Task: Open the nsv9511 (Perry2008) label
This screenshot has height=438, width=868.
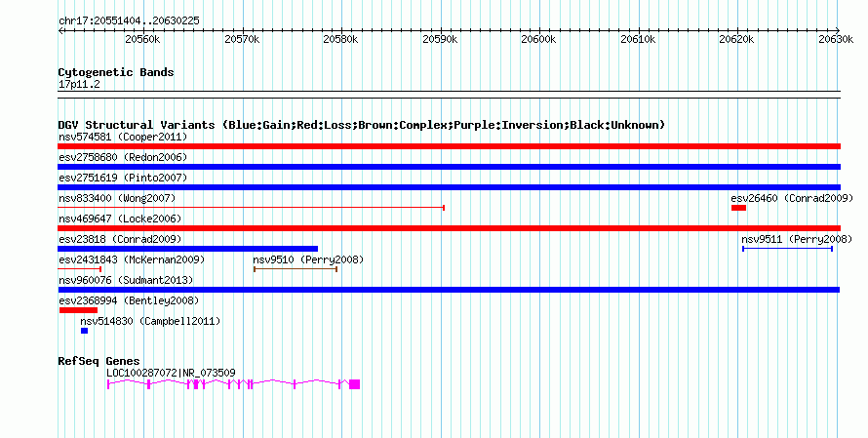Action: pos(797,239)
